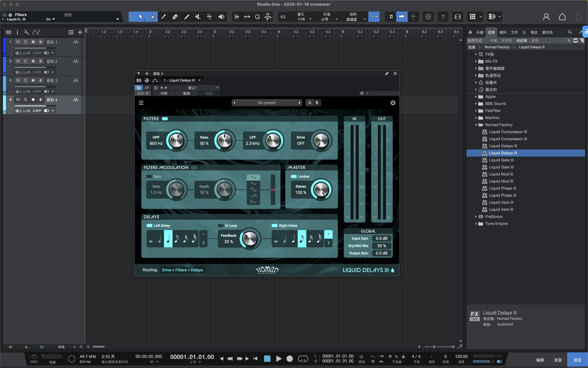
Task: Enable modulation Sync switch
Action: 149,176
